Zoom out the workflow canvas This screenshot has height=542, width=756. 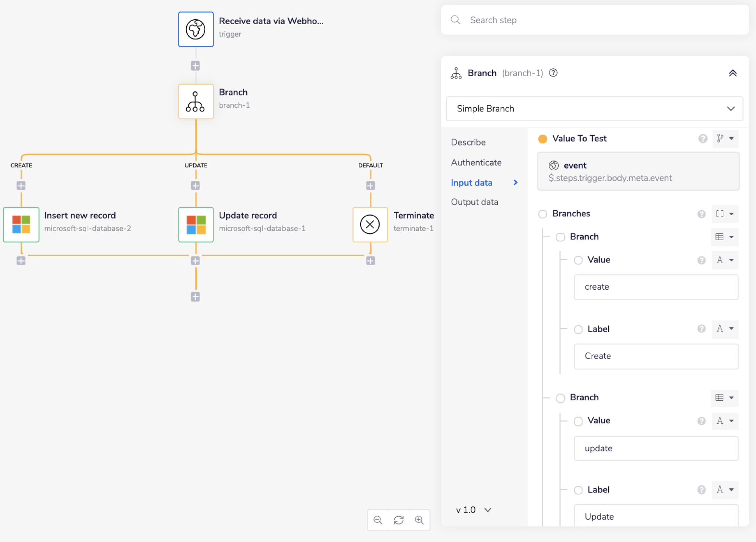(x=378, y=520)
